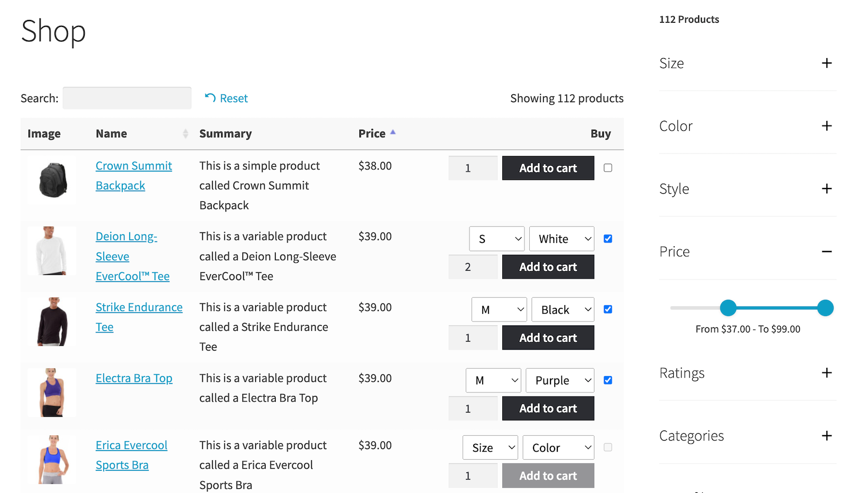Uncheck the Deion Long-Sleeve EverCool Tee checkbox
This screenshot has width=868, height=493.
[x=608, y=238]
